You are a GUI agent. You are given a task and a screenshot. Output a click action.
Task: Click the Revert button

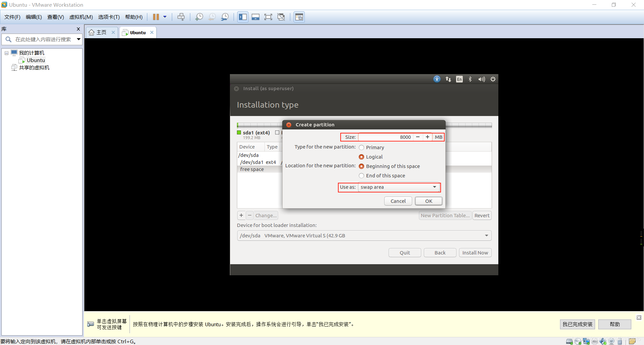coord(482,216)
